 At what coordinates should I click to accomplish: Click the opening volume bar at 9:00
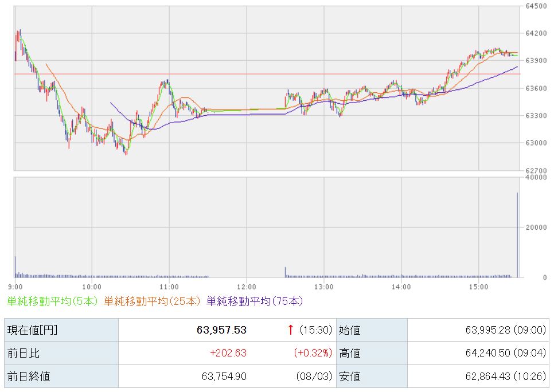[x=15, y=266]
